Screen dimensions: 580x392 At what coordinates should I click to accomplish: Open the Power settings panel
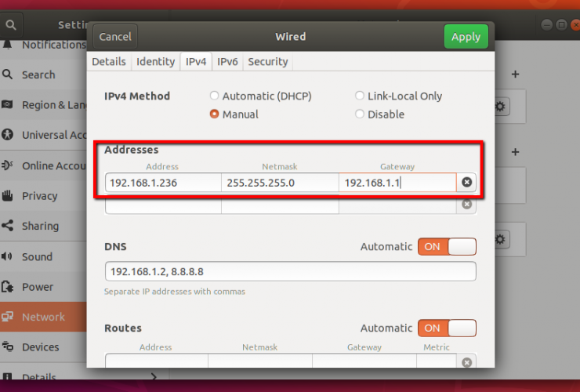coord(37,287)
